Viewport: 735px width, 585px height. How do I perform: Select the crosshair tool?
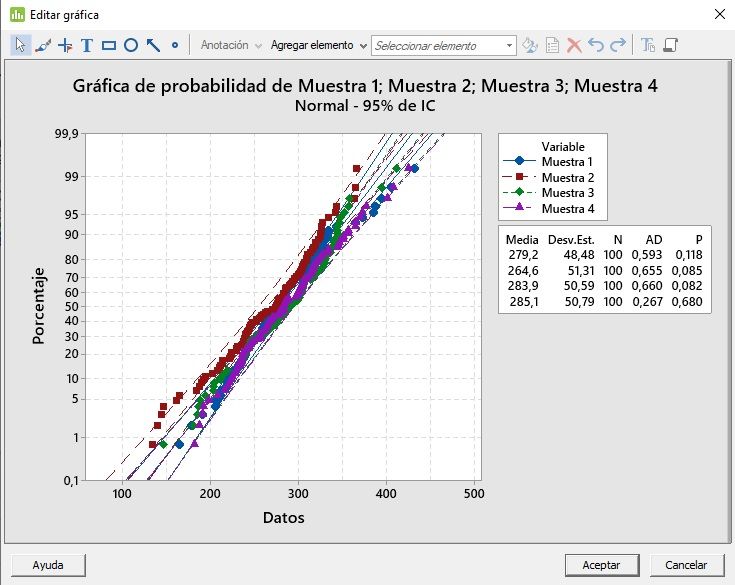pos(65,45)
